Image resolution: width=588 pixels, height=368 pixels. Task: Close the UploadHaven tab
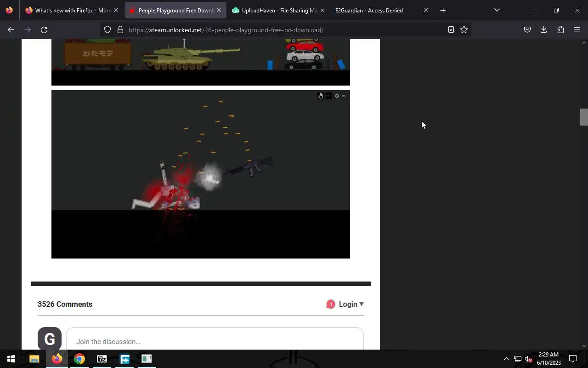[x=322, y=10]
